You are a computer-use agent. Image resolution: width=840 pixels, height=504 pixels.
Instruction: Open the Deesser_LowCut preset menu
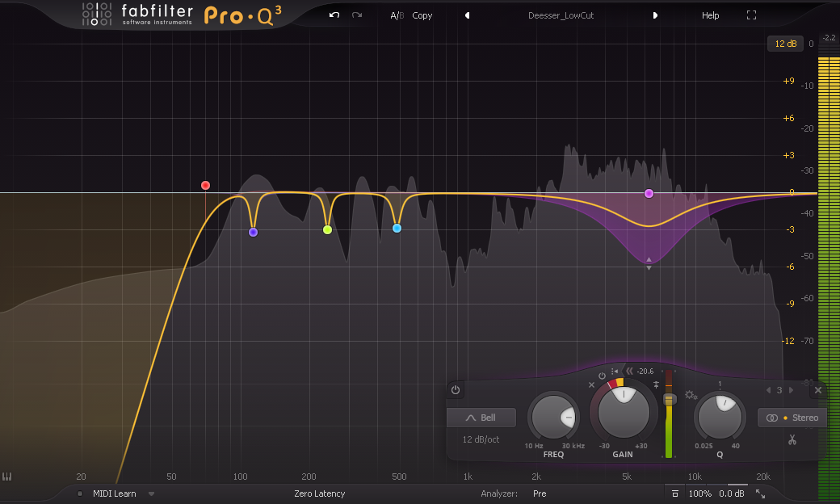pos(561,15)
